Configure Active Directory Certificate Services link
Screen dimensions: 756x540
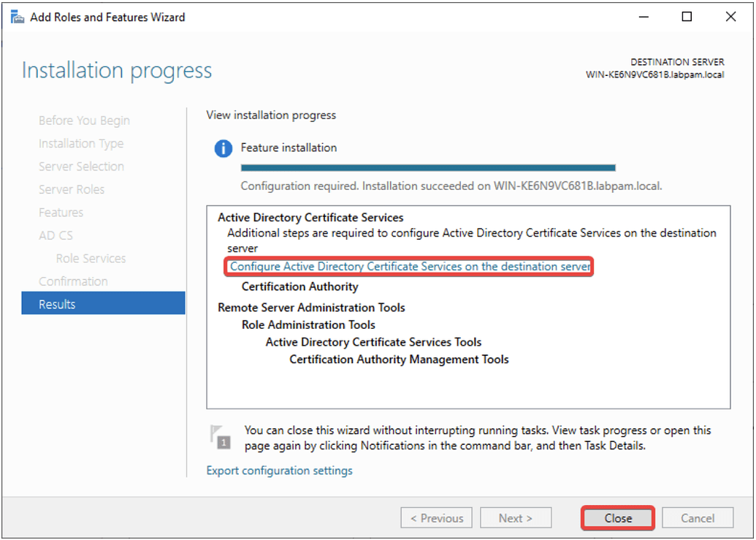coord(408,266)
